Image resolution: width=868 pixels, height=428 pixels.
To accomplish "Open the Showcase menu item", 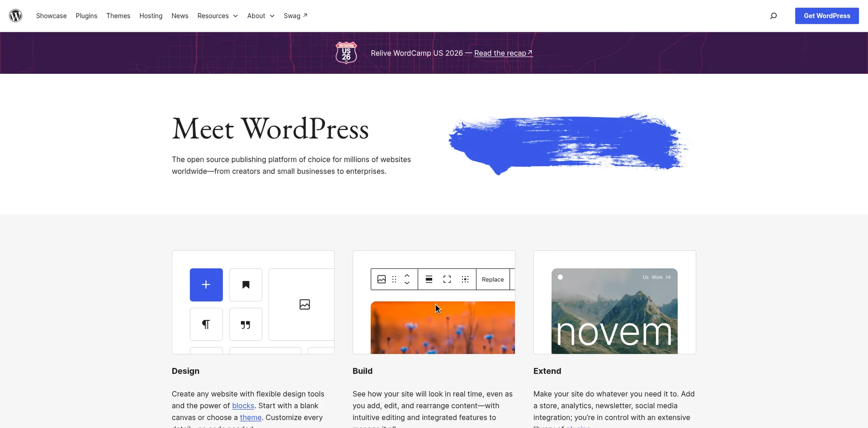I will (x=51, y=16).
